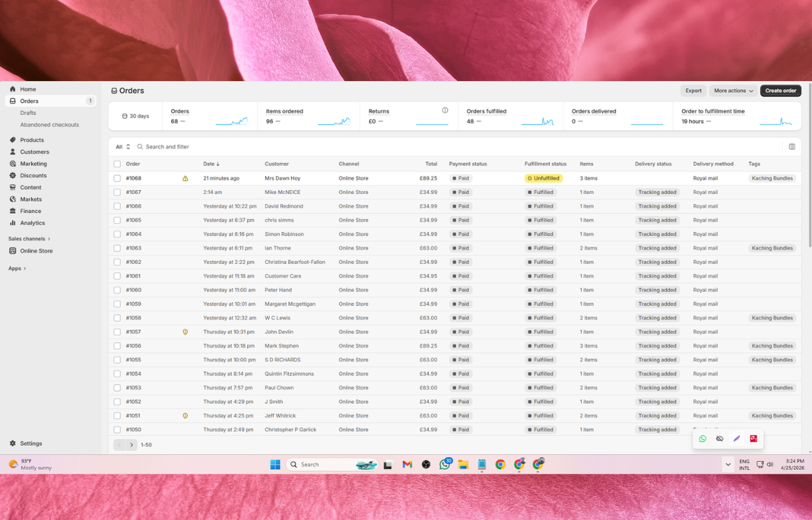The width and height of the screenshot is (812, 520).
Task: Click the Online Store icon
Action: pos(13,251)
